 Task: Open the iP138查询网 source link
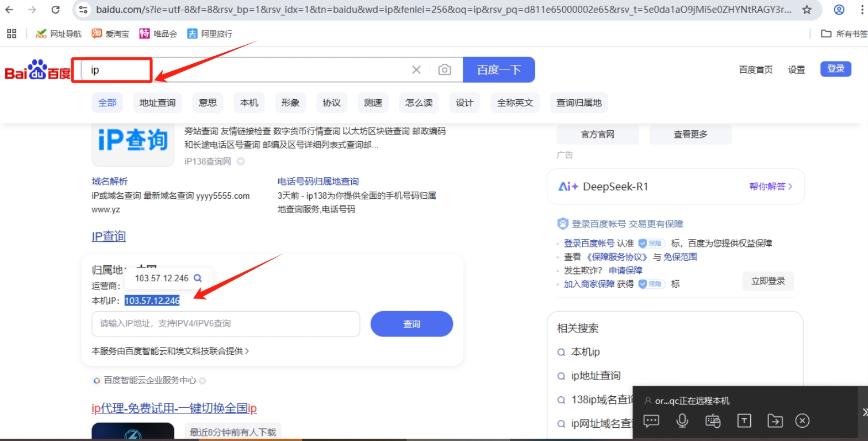pos(208,161)
